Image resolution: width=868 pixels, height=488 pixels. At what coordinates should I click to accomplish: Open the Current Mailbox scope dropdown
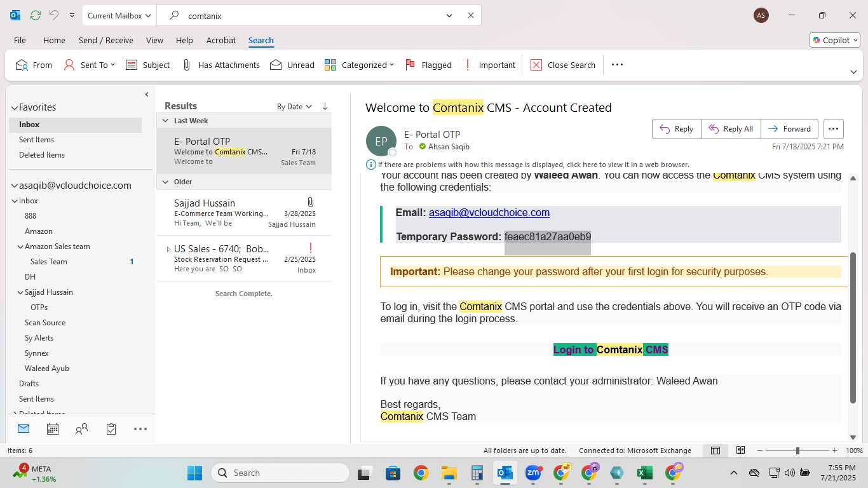(x=119, y=15)
